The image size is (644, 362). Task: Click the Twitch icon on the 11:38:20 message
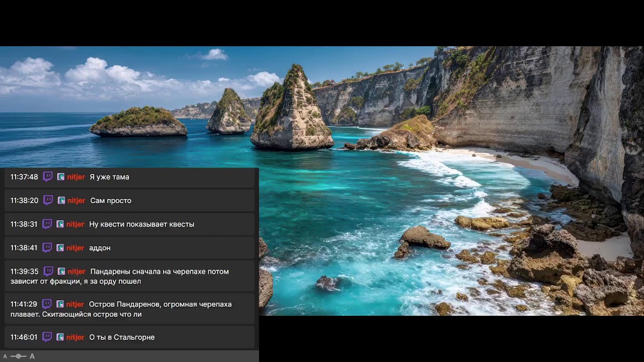point(48,200)
